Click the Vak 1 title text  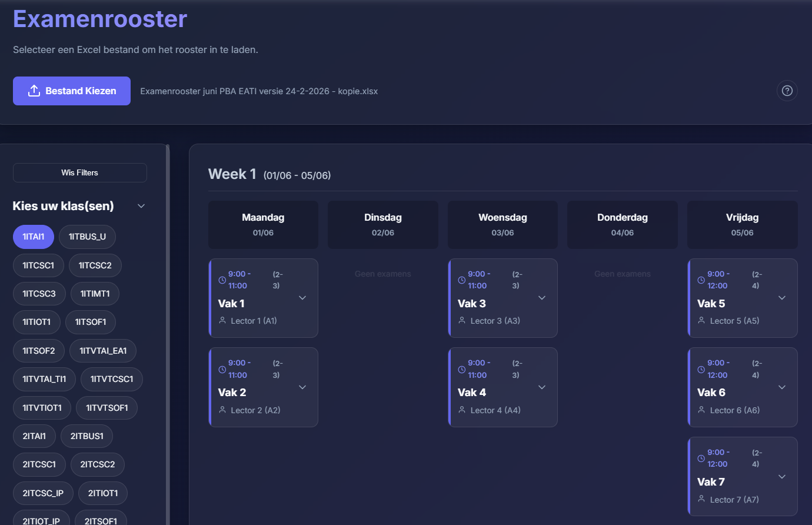[x=231, y=304]
